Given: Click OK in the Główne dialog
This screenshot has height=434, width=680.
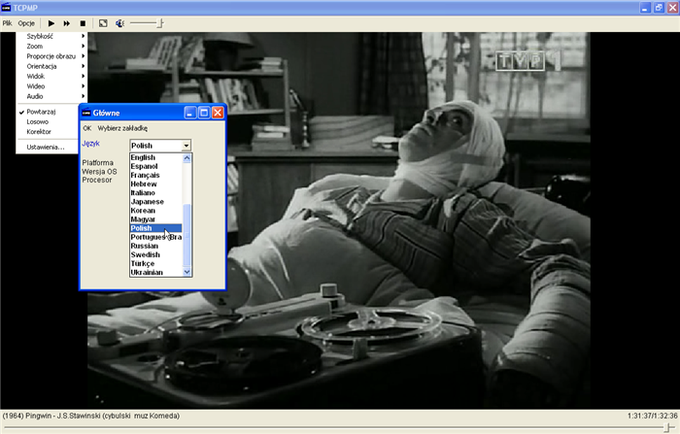Looking at the screenshot, I should pyautogui.click(x=87, y=128).
